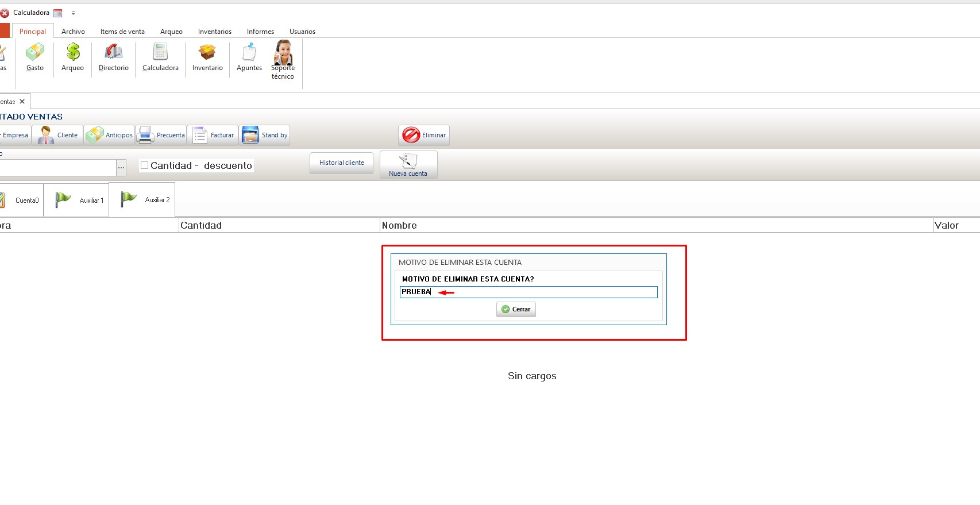
Task: Switch to the Inventarios ribbon tab
Action: click(215, 32)
